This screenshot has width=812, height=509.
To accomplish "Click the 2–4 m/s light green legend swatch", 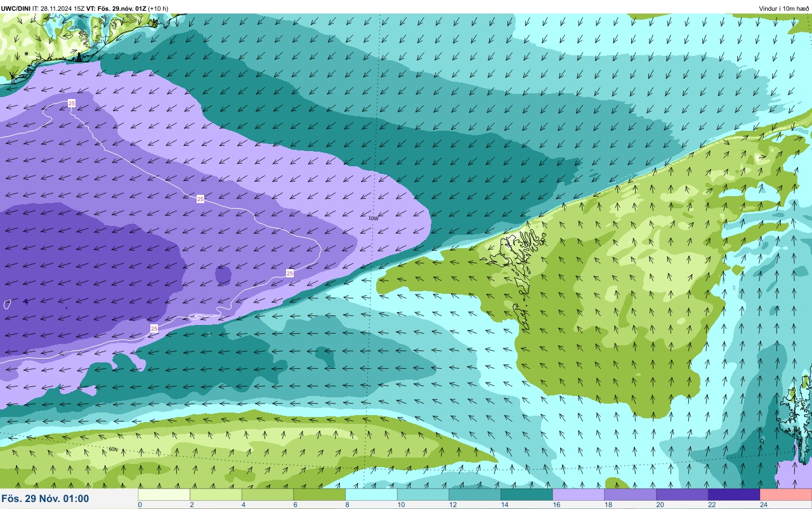I will 216,494.
